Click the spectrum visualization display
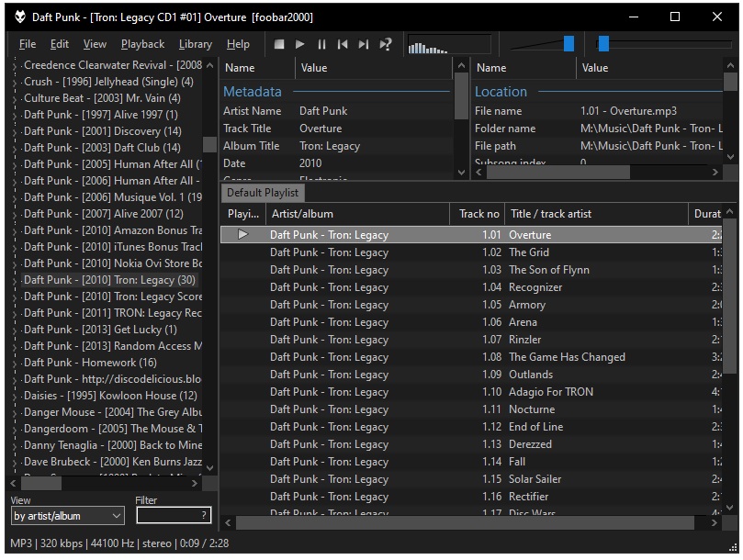Screen dimensions: 743x560 tap(448, 45)
